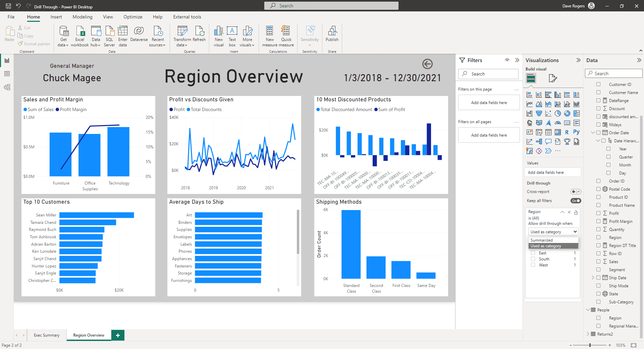Collapse the People table
This screenshot has width=644, height=349.
click(588, 310)
